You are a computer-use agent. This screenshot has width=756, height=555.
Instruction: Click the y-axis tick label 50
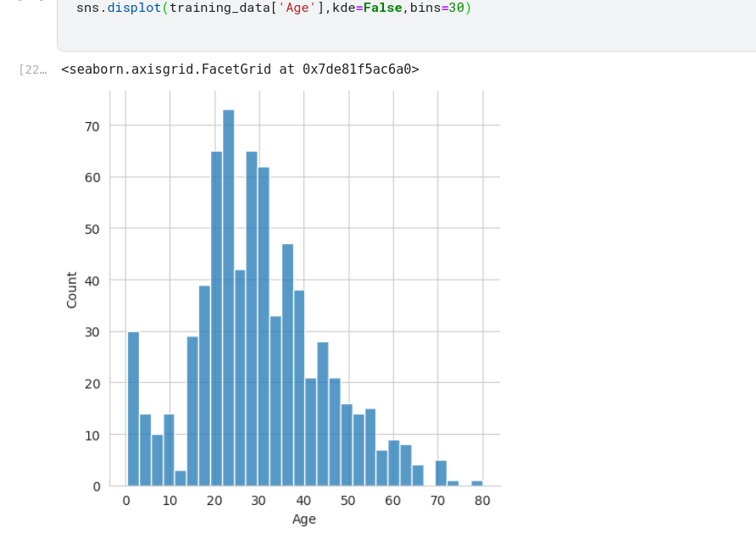pyautogui.click(x=92, y=229)
